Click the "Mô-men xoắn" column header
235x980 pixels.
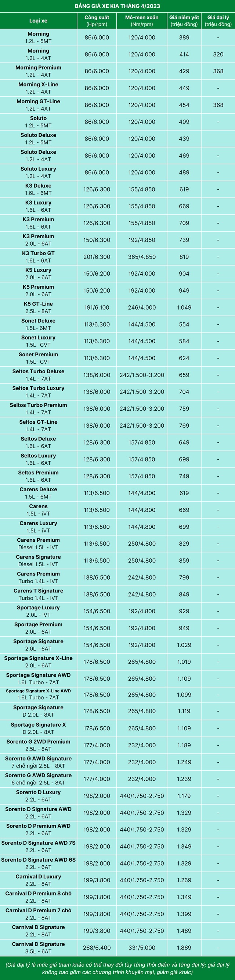142,21
